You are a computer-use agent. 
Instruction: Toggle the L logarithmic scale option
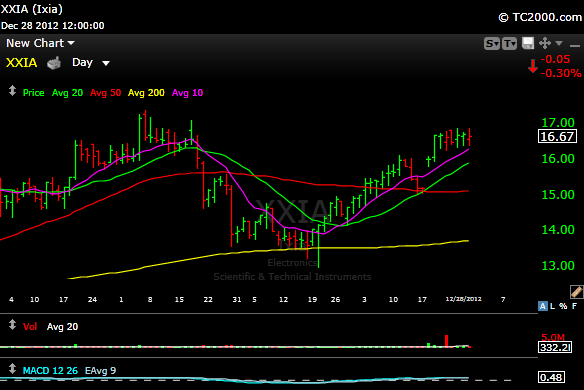(x=552, y=306)
